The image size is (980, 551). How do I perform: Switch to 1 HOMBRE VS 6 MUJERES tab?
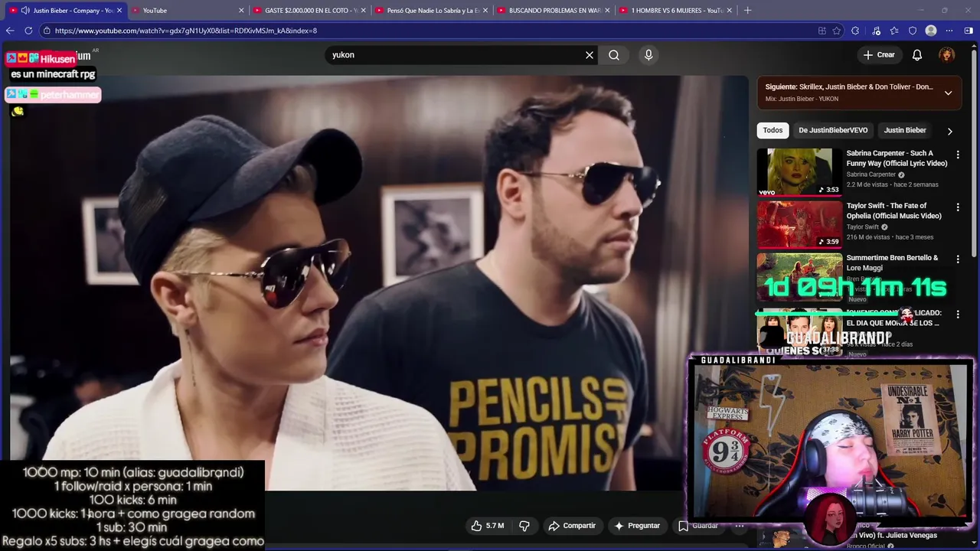coord(677,11)
